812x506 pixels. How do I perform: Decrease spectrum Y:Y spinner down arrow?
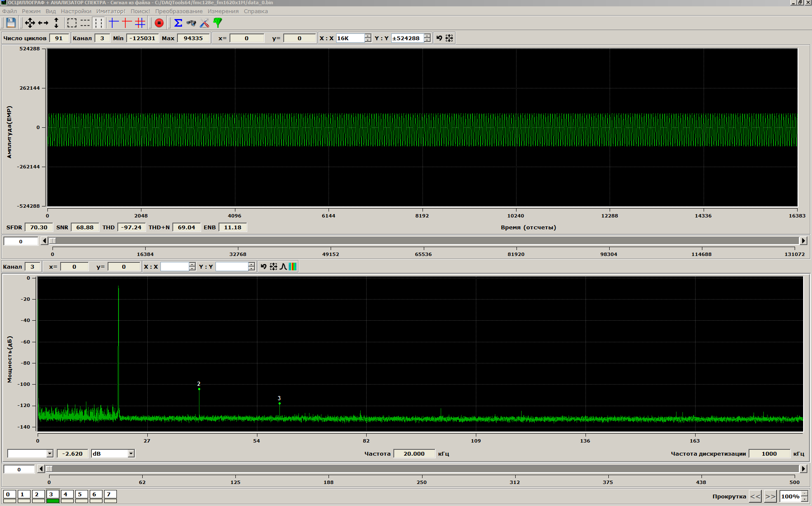tap(251, 269)
